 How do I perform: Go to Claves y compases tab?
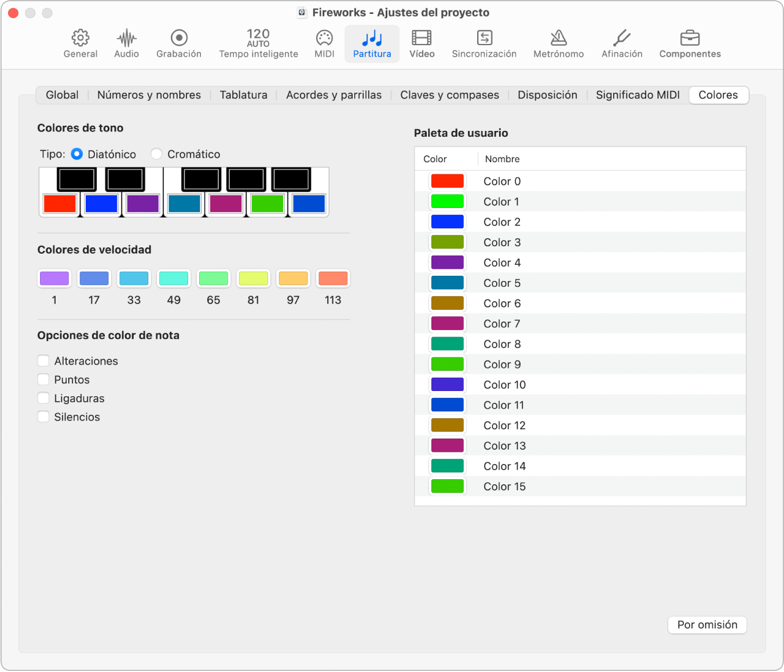tap(449, 95)
